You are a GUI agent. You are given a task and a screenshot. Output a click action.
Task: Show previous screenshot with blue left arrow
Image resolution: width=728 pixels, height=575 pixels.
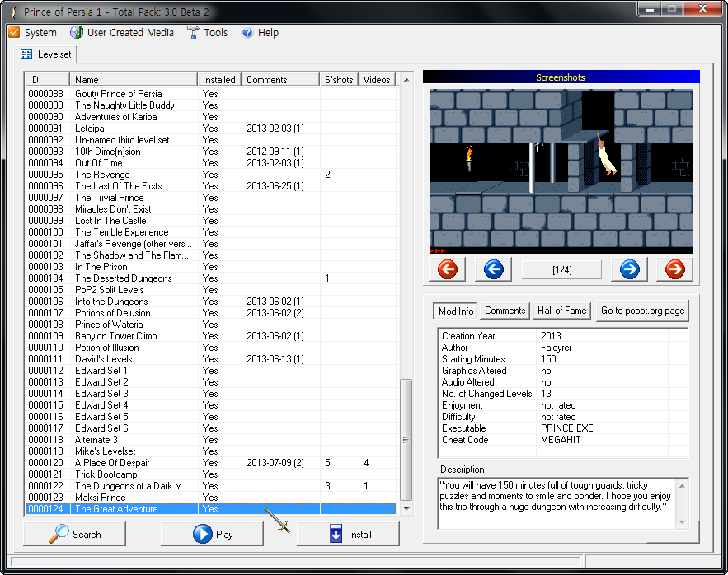click(x=494, y=269)
